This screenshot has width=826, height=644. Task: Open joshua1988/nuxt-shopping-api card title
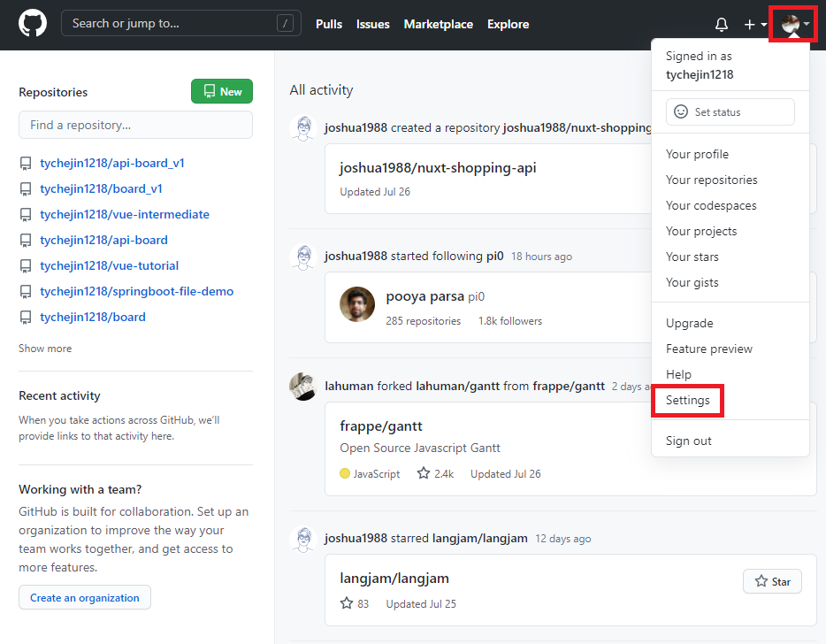[x=438, y=168]
